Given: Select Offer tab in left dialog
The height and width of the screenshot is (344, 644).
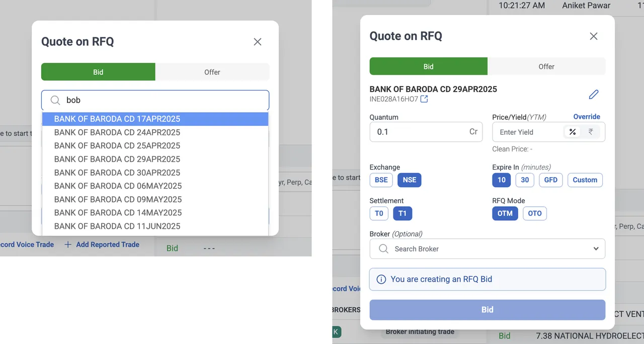Looking at the screenshot, I should [x=212, y=72].
